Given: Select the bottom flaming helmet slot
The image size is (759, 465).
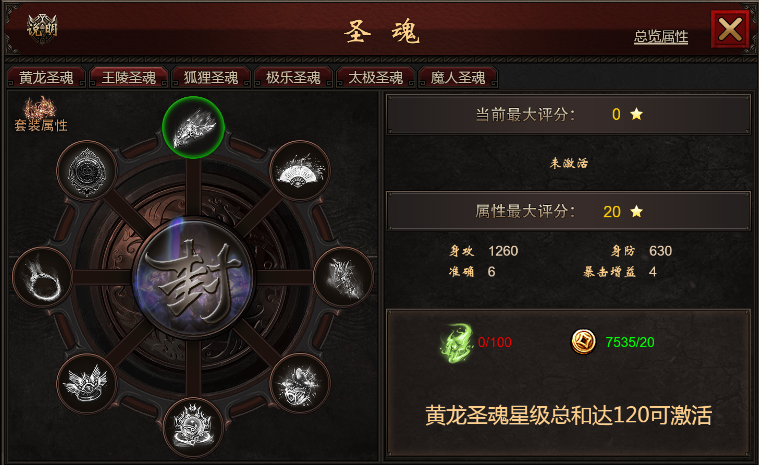Looking at the screenshot, I should coord(193,427).
